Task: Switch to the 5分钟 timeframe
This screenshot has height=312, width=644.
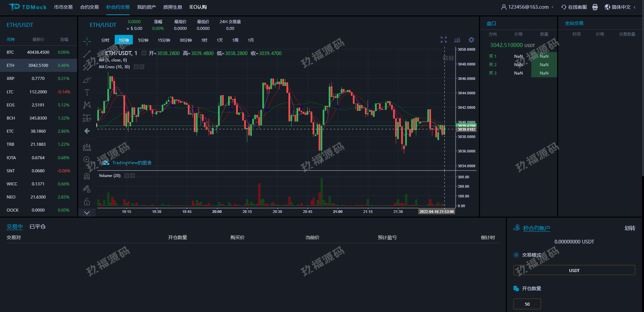Action: [x=143, y=40]
